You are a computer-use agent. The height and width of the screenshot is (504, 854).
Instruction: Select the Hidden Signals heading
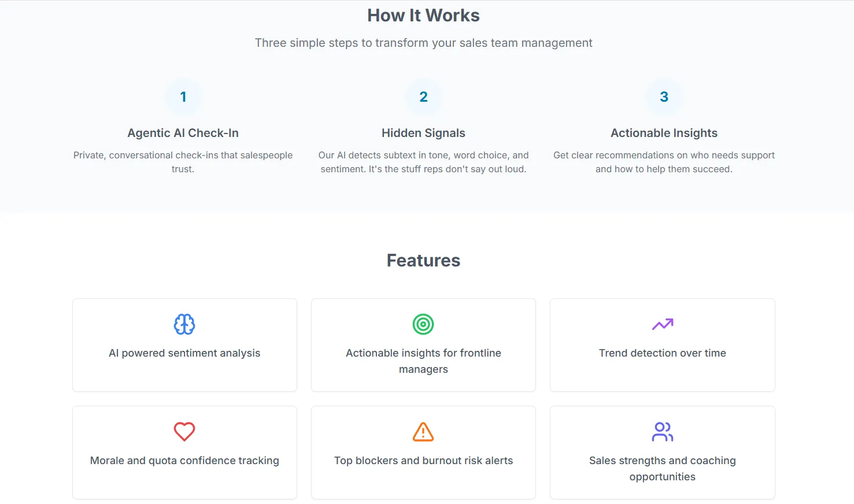pyautogui.click(x=423, y=133)
